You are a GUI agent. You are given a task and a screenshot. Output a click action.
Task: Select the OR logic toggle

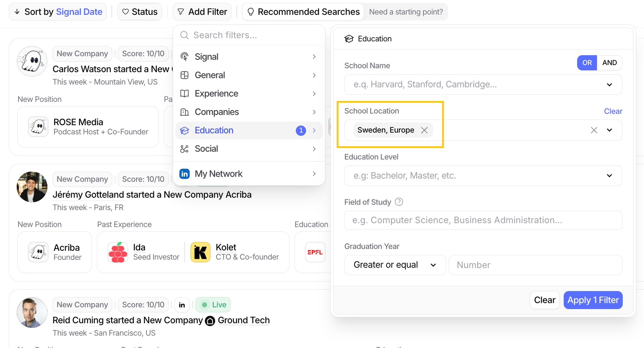[x=587, y=63]
